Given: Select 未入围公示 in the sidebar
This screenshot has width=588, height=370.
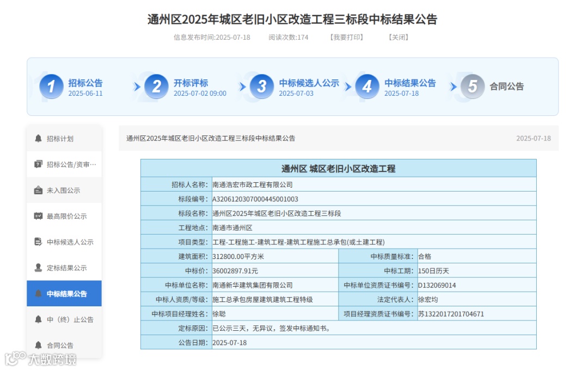Looking at the screenshot, I should tap(64, 190).
